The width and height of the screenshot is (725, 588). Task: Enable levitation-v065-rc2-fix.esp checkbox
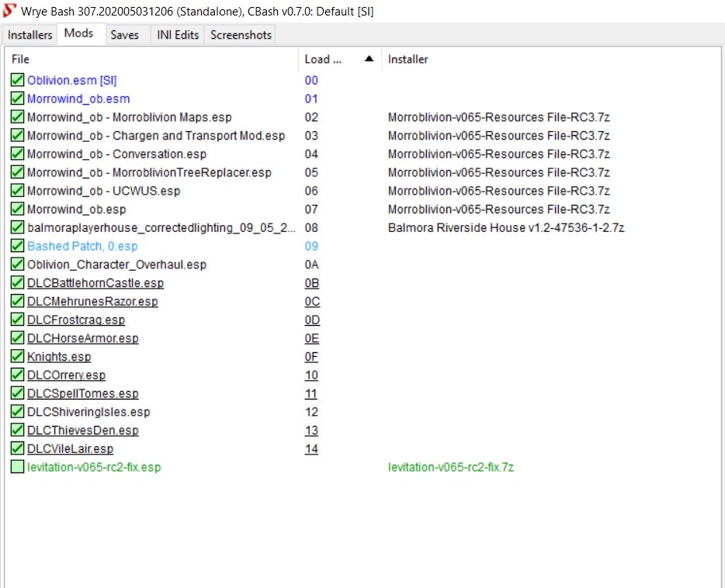coord(17,467)
